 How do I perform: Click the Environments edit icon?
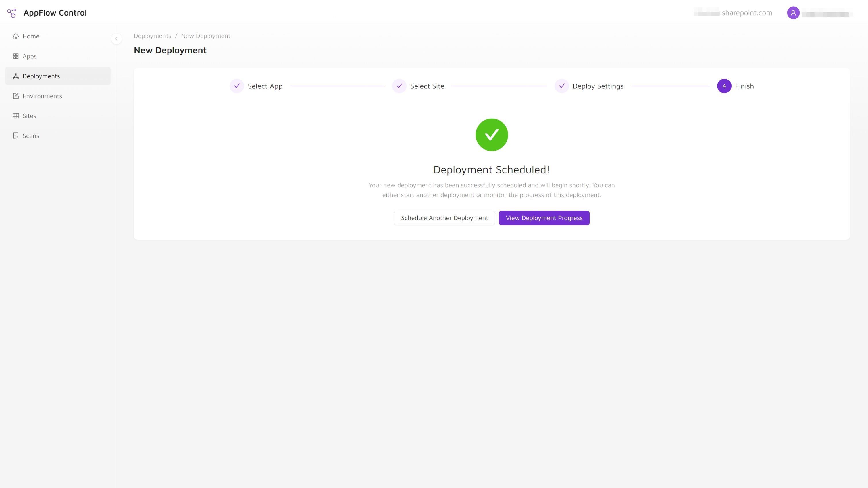click(x=16, y=96)
